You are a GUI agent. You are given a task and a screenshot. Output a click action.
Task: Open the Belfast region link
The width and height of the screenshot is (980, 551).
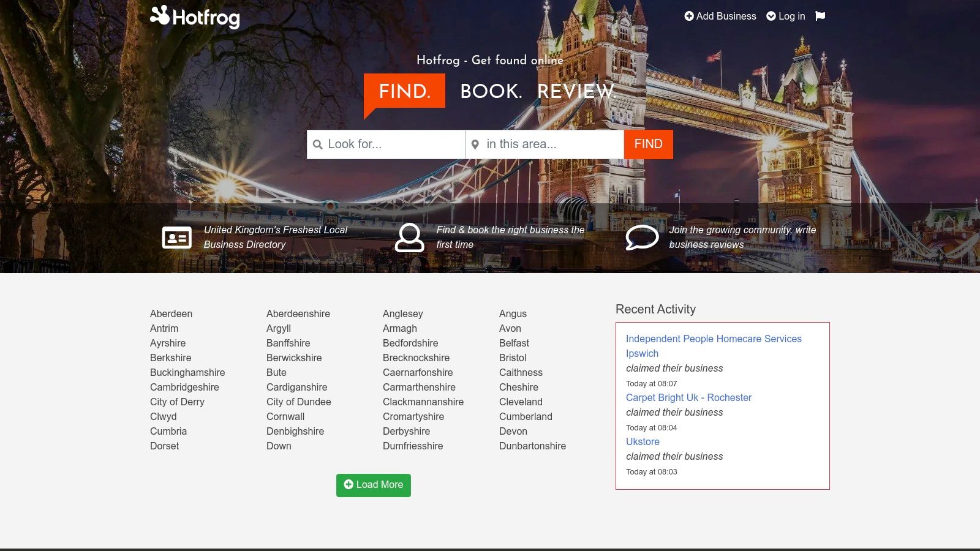[x=514, y=343]
